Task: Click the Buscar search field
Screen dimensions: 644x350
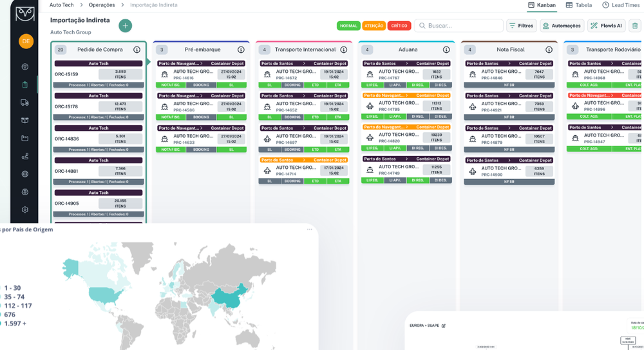Action: click(x=459, y=26)
